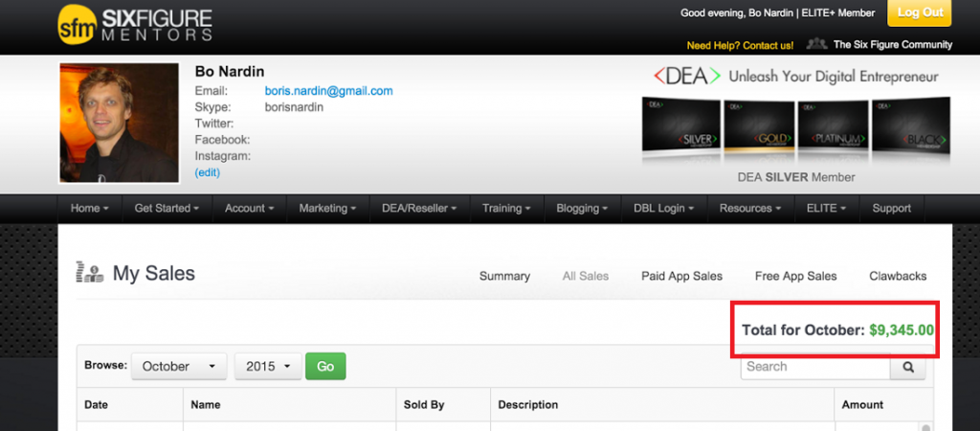This screenshot has height=431, width=980.
Task: Click the boris.nardin@gmail.com email link
Action: click(329, 91)
